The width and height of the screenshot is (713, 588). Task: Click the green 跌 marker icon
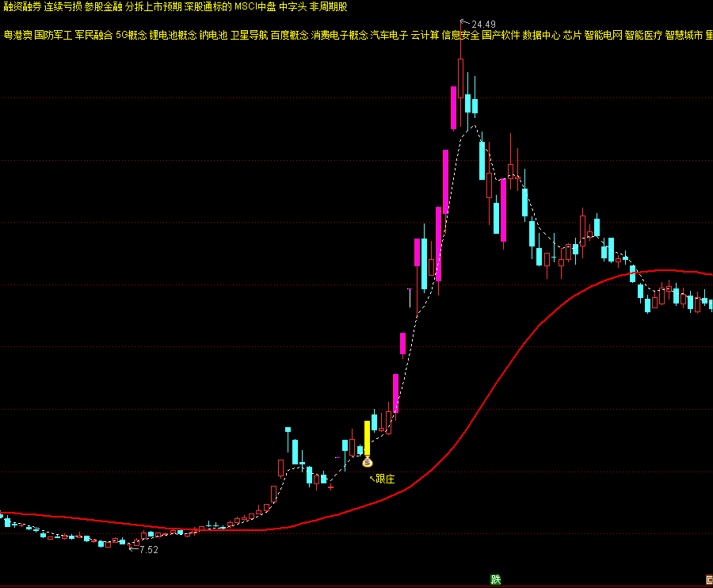(x=496, y=579)
